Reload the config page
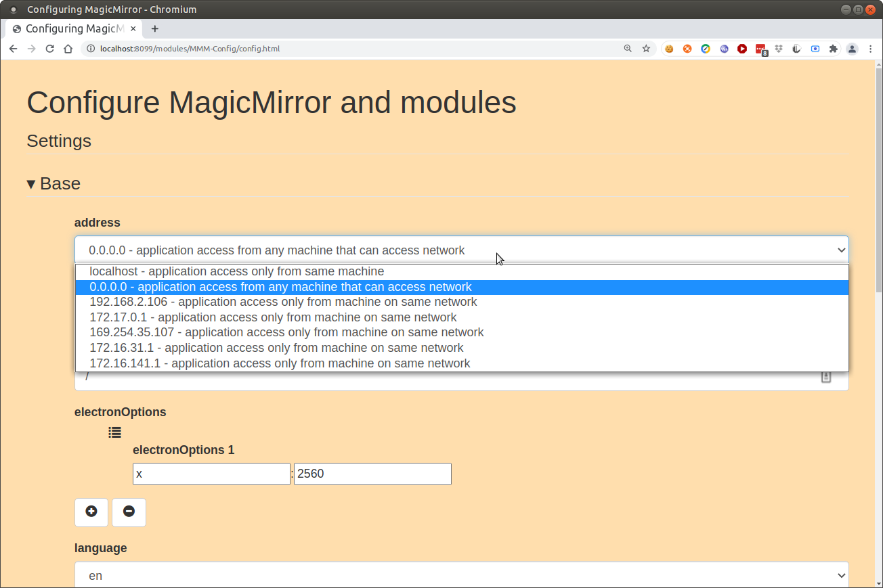Viewport: 883px width, 588px height. (x=49, y=49)
